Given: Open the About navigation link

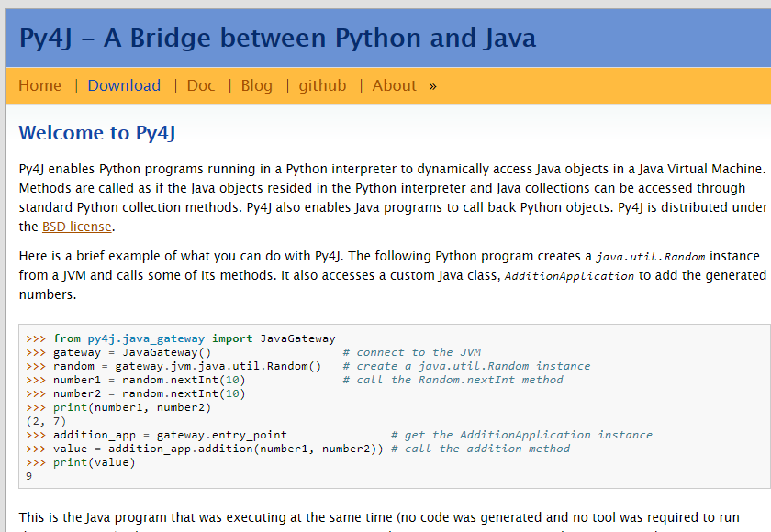Looking at the screenshot, I should pyautogui.click(x=394, y=85).
